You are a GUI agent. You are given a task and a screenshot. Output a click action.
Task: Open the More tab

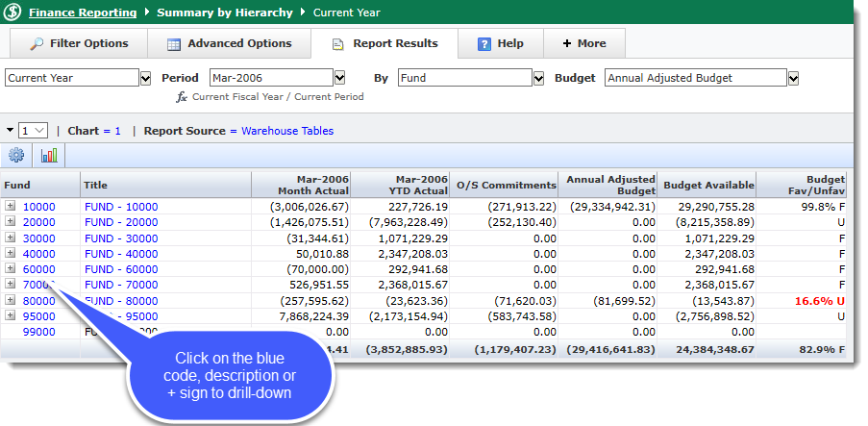coord(583,43)
